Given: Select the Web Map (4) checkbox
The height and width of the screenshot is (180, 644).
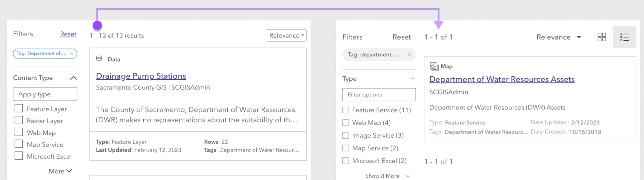Looking at the screenshot, I should click(346, 123).
